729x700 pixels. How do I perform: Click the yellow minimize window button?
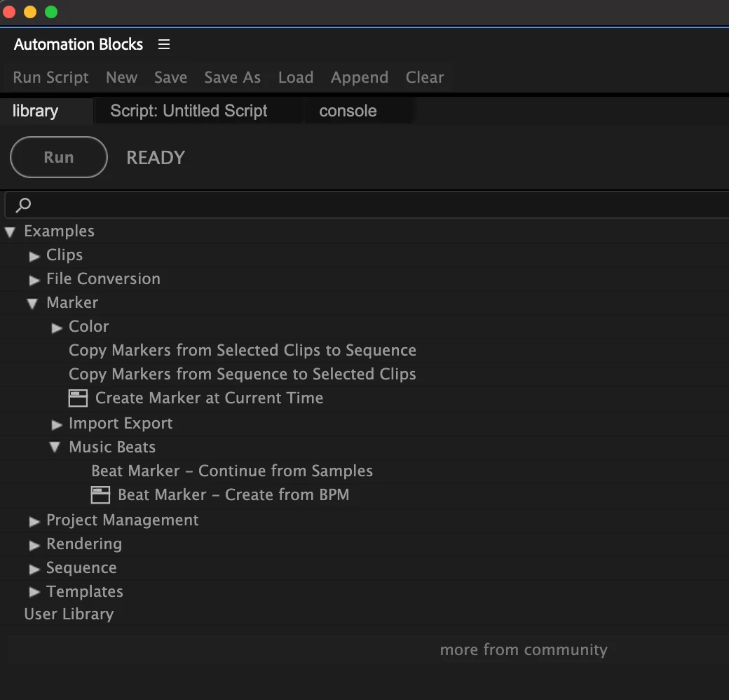pos(30,12)
